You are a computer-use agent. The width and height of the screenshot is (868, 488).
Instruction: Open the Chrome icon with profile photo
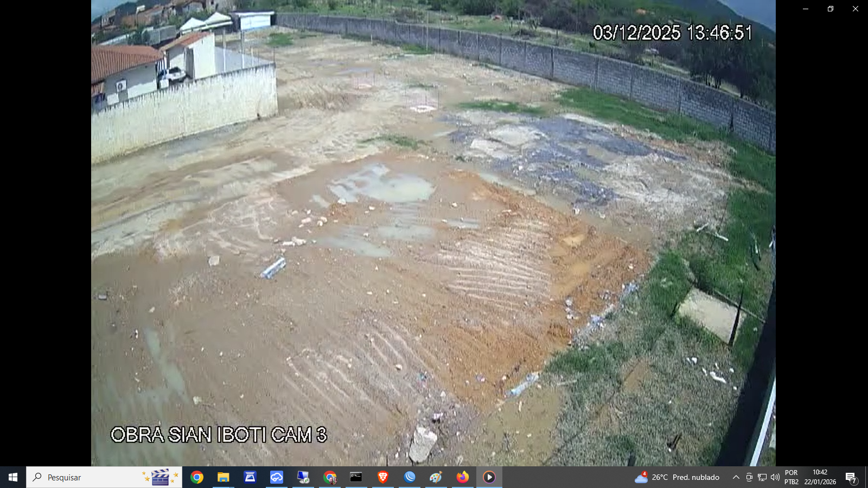coord(330,477)
